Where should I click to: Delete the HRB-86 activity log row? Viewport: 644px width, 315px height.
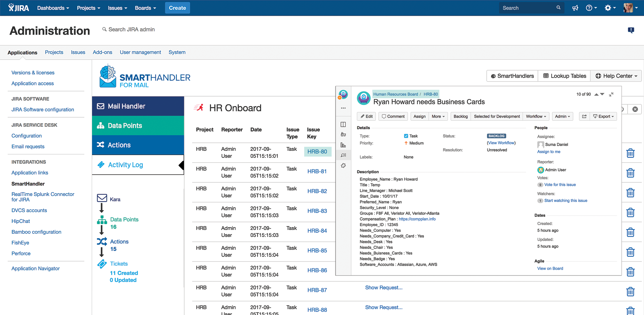[630, 272]
